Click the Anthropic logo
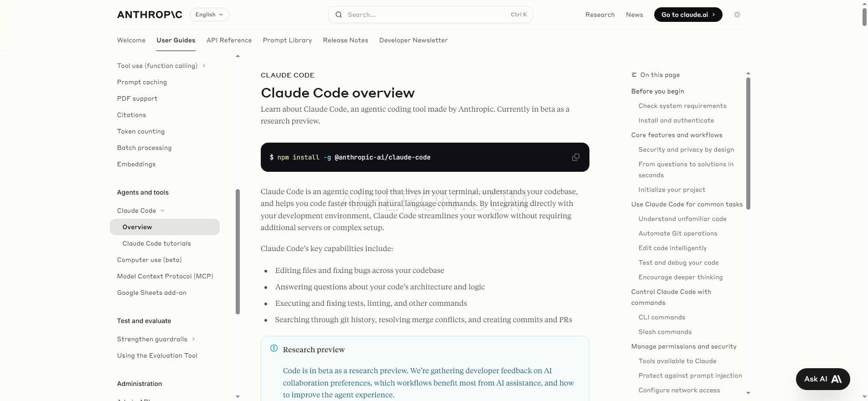Screen dimensions: 868x401 [x=150, y=15]
